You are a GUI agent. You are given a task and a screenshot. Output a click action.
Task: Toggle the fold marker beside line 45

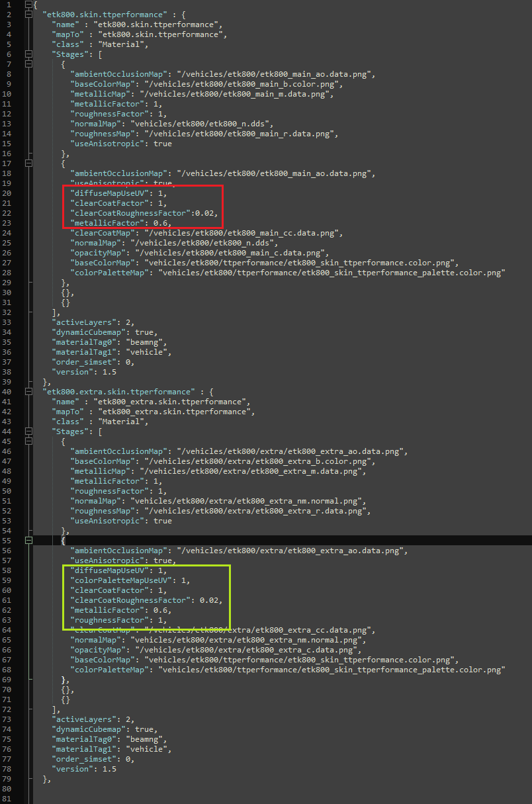click(x=28, y=441)
